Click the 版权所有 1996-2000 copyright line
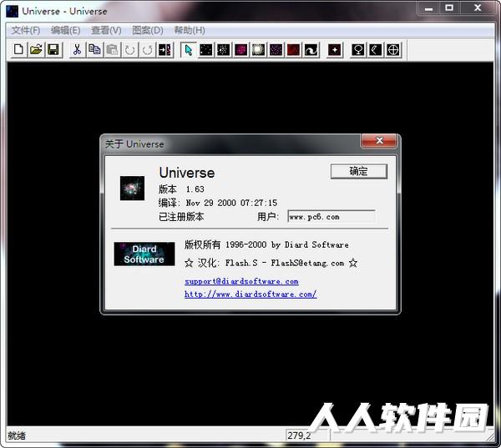 [x=266, y=245]
